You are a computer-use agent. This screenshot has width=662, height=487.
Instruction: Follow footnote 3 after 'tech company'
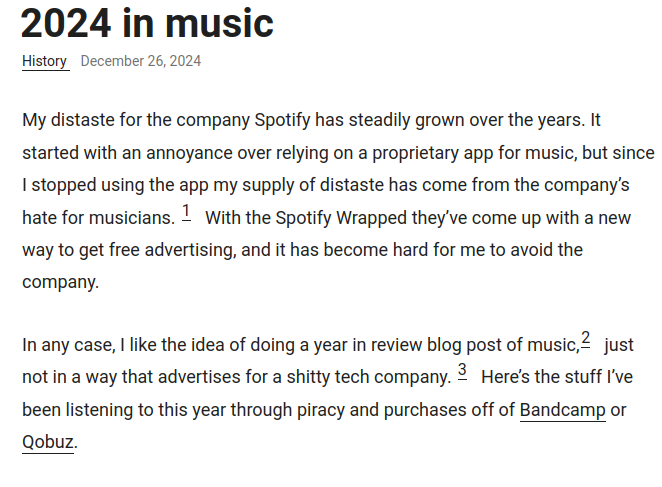(462, 371)
